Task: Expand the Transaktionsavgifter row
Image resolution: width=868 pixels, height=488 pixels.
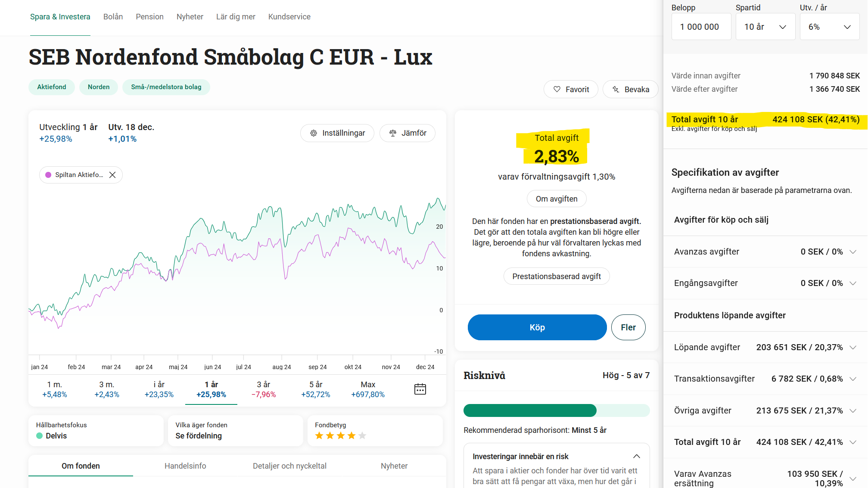Action: pyautogui.click(x=852, y=379)
